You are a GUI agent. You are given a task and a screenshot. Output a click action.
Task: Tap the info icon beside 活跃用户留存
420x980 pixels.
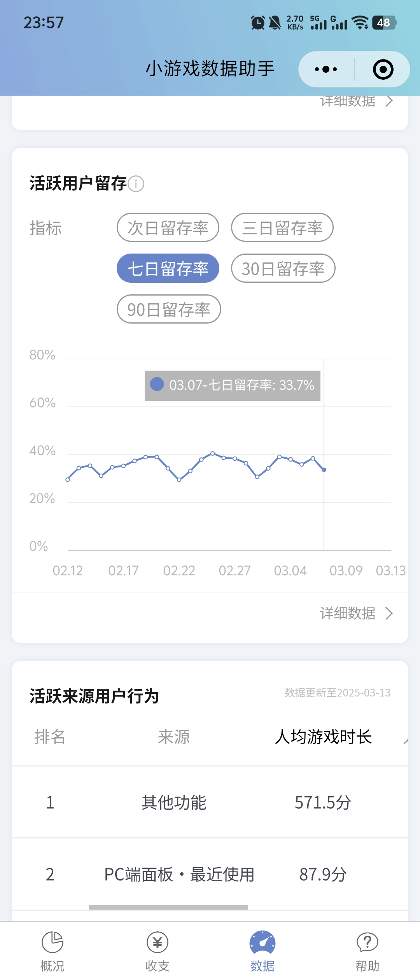pos(136,184)
